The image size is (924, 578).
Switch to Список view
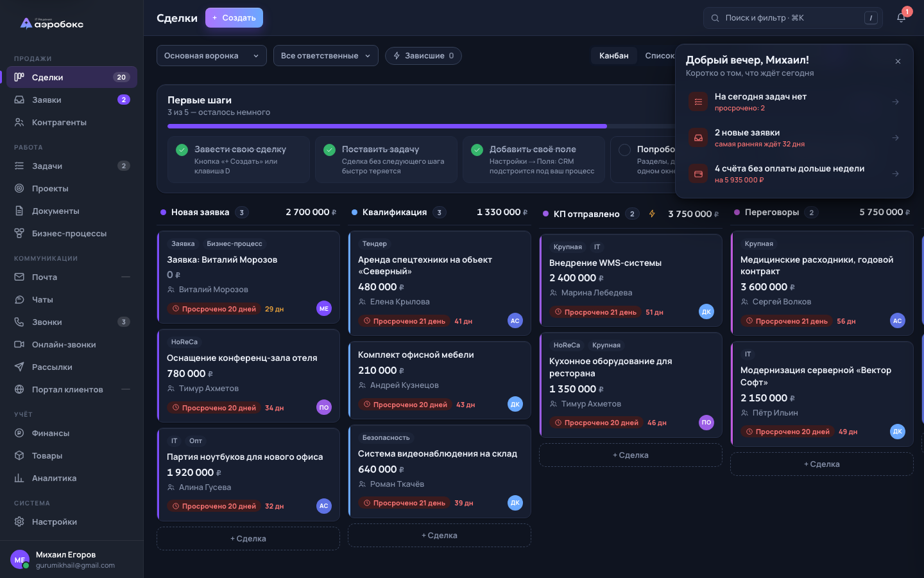coord(658,56)
